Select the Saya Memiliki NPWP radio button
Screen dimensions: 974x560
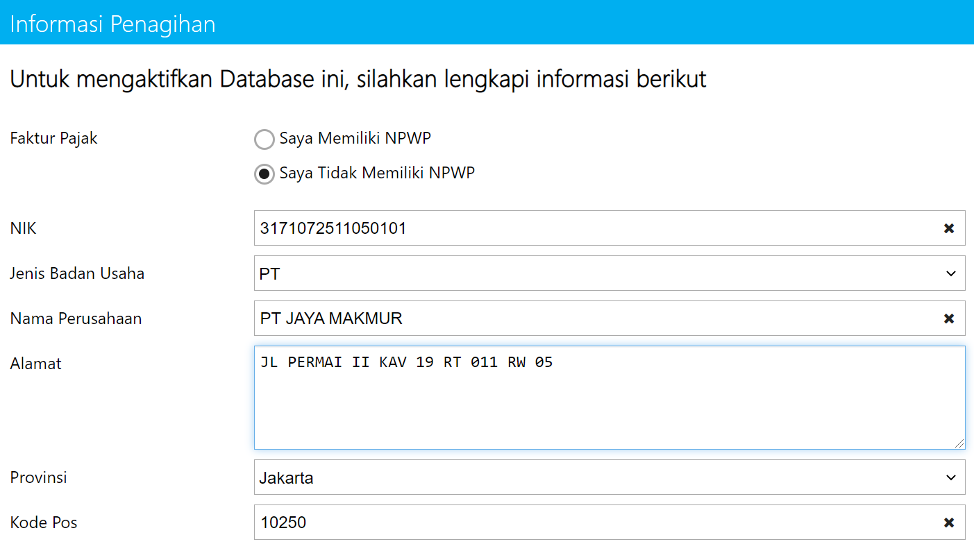[x=264, y=139]
